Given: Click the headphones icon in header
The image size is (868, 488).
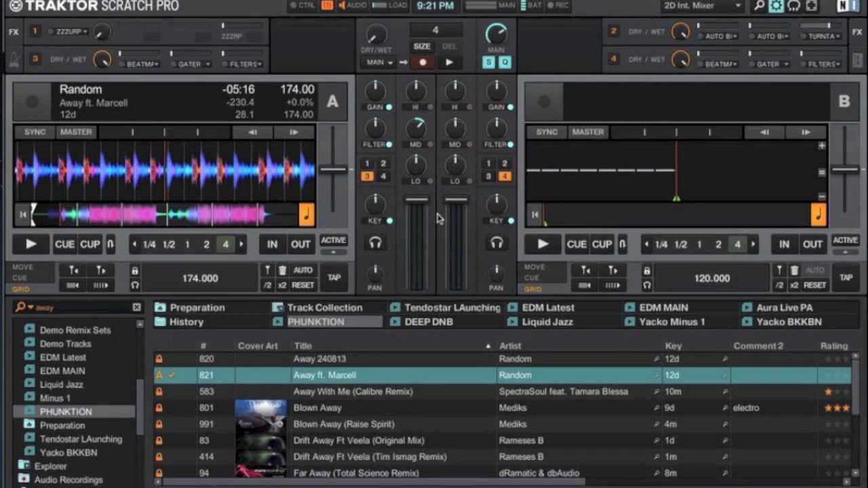Looking at the screenshot, I should [x=794, y=6].
